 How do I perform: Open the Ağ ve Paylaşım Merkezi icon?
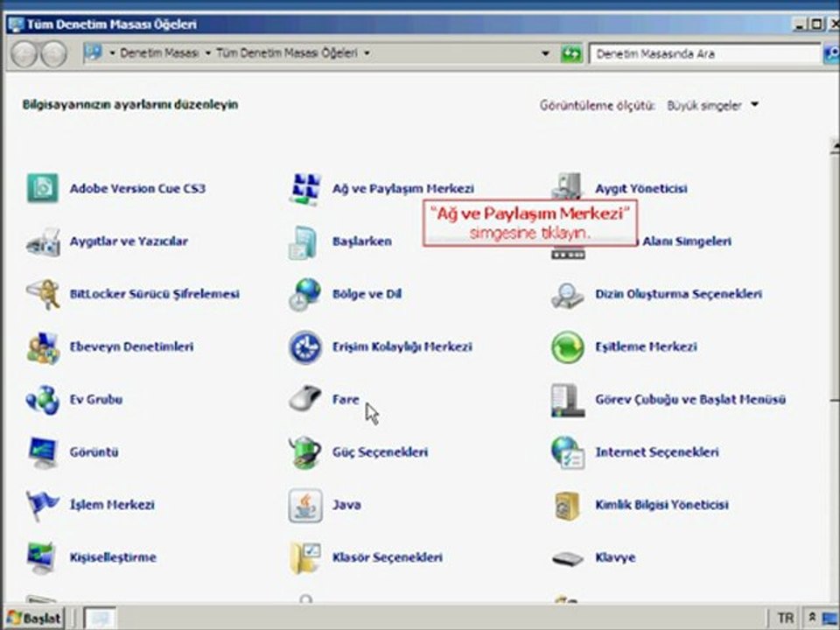305,189
